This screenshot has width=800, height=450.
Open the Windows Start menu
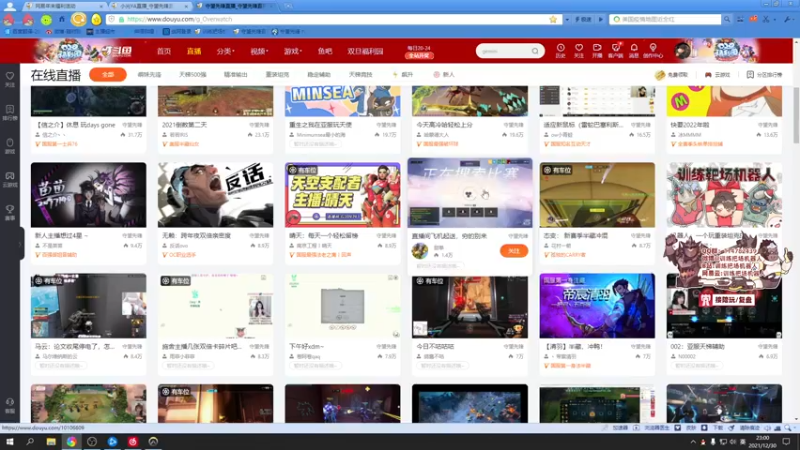pyautogui.click(x=9, y=441)
